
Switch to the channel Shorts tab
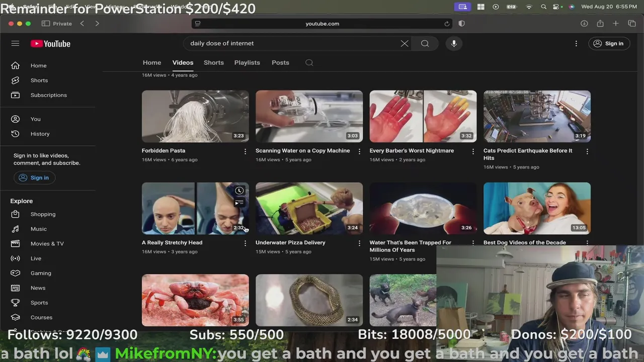click(214, 63)
